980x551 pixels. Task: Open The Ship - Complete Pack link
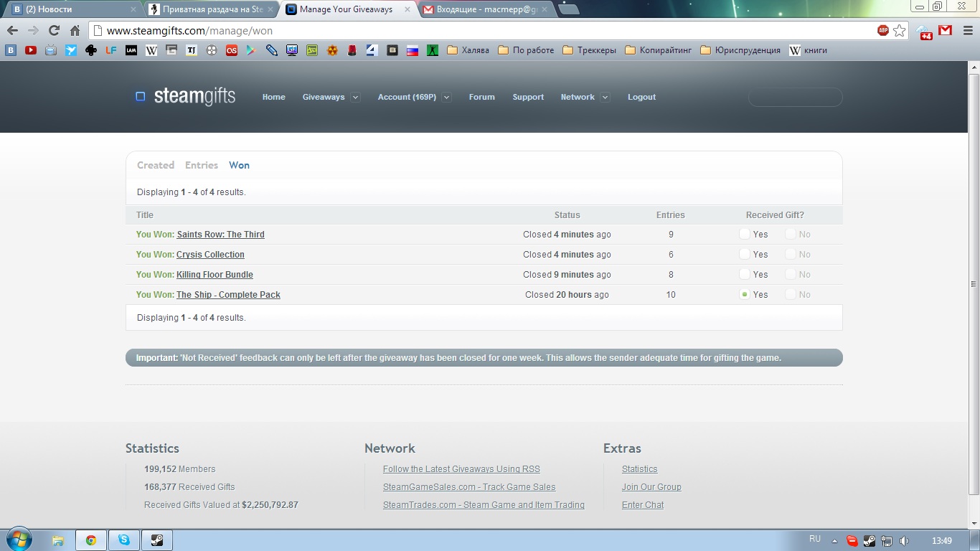click(228, 295)
